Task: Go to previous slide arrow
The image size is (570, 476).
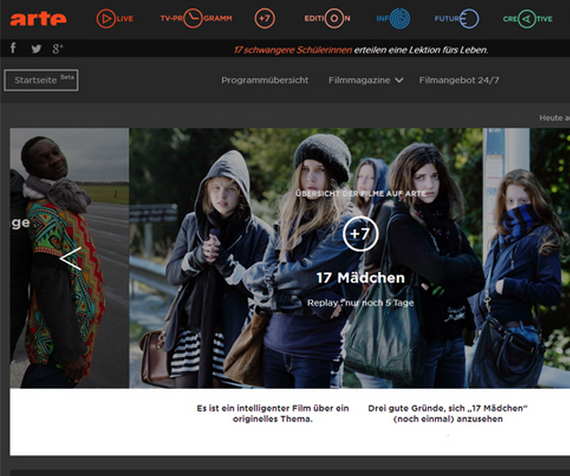Action: (71, 259)
